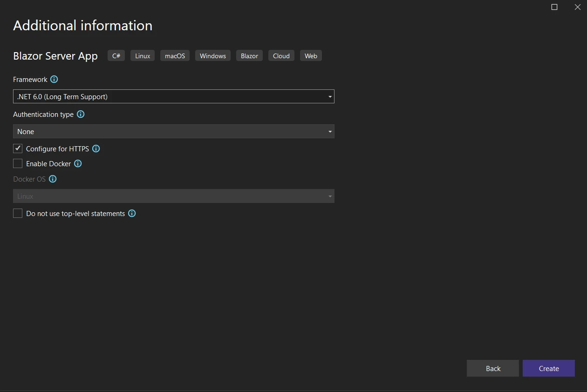The image size is (587, 392).
Task: Click the Framework info icon
Action: coord(54,80)
